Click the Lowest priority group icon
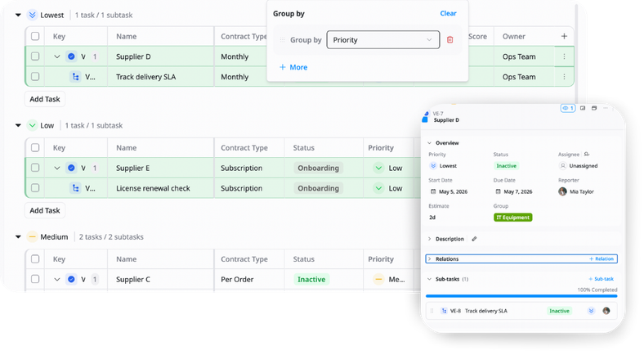The height and width of the screenshot is (355, 644). click(x=32, y=16)
